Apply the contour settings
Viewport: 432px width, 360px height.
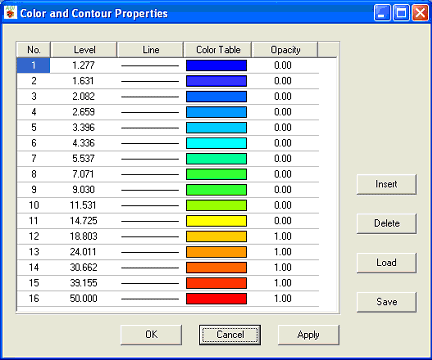[309, 335]
